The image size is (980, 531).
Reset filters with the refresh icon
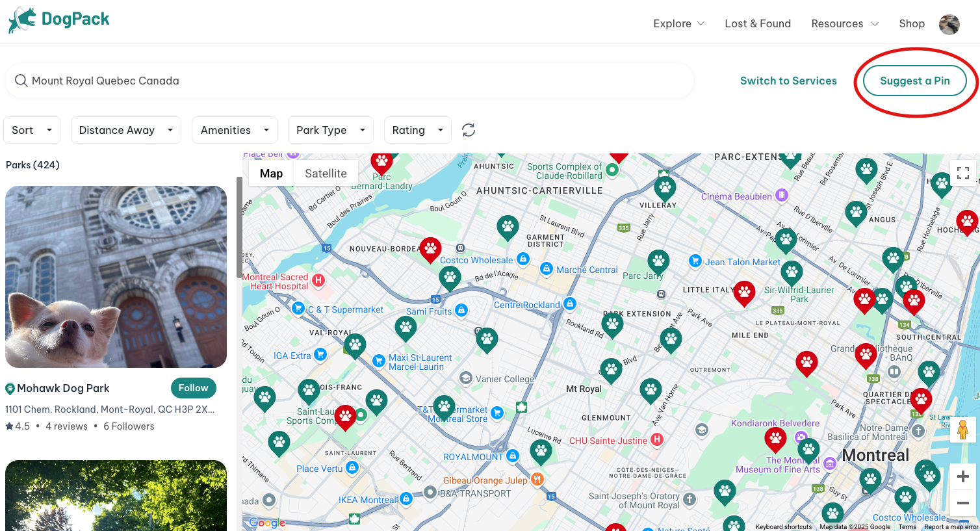469,130
